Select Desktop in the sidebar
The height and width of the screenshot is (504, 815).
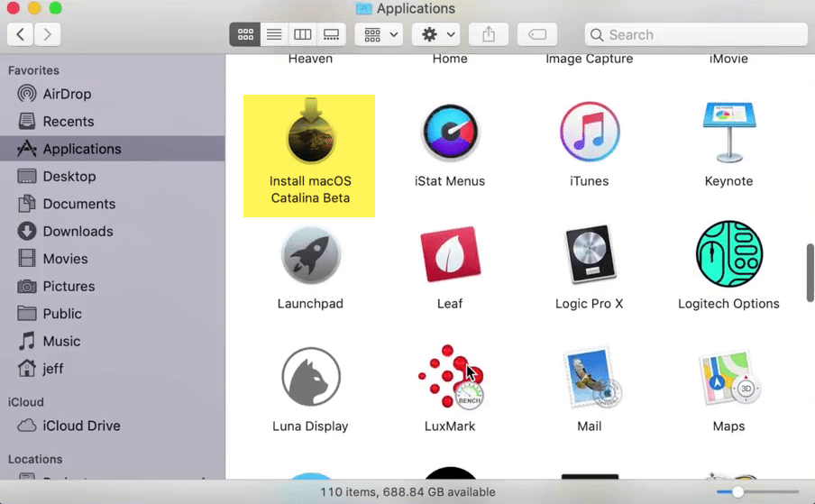pos(113,177)
